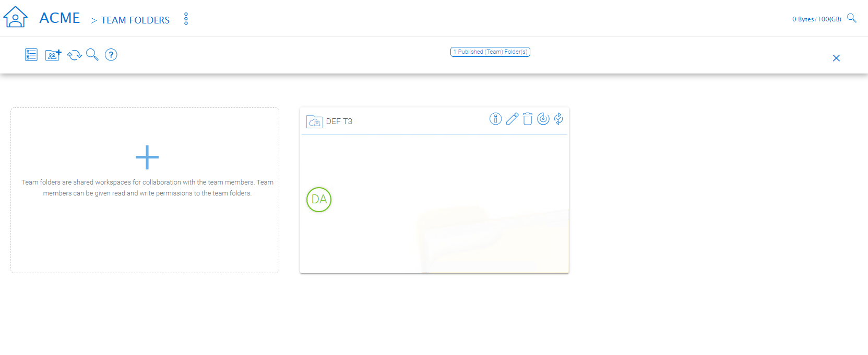
Task: Sync DEF T3 folder with circular-arrows icon
Action: tap(558, 119)
